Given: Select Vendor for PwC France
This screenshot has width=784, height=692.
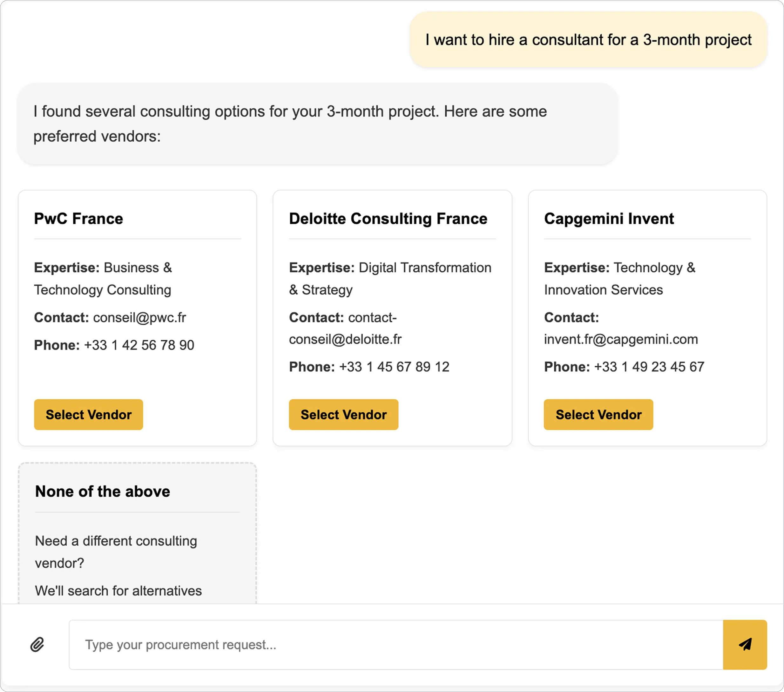Looking at the screenshot, I should [x=89, y=414].
